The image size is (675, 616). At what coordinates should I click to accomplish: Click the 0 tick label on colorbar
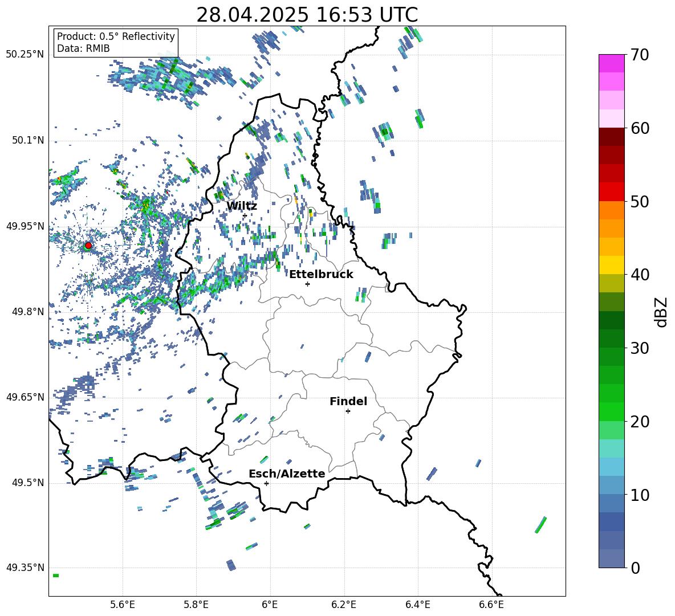coord(635,568)
